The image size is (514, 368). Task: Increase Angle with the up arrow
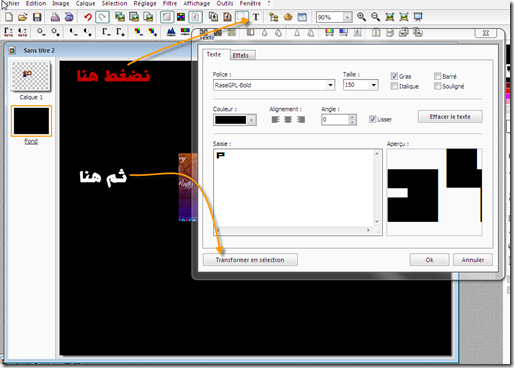[352, 117]
